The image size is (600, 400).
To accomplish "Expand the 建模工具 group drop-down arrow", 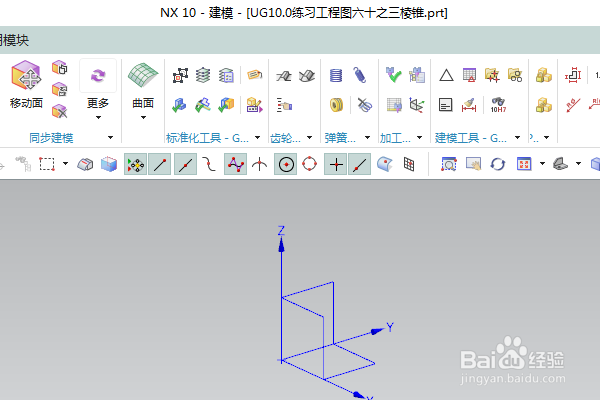I will (x=517, y=137).
